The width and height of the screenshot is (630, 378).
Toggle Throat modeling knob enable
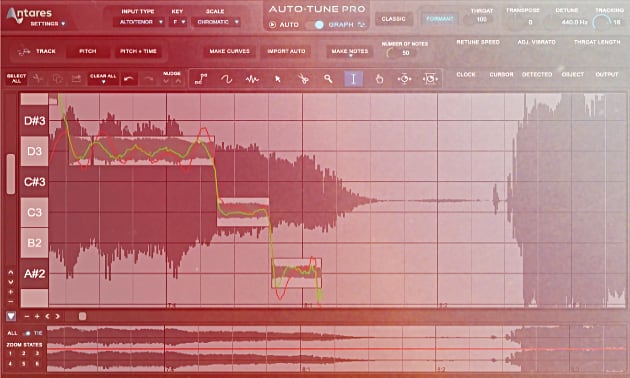point(469,20)
